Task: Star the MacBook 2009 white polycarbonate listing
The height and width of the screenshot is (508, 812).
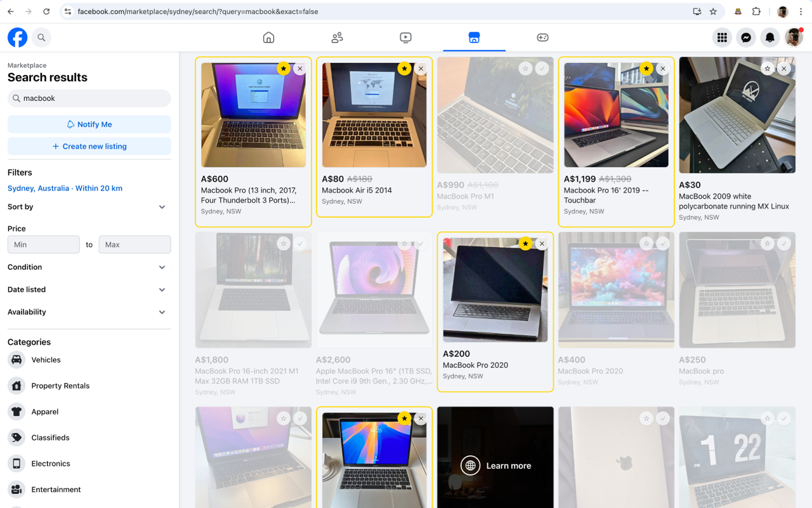Action: click(x=768, y=69)
